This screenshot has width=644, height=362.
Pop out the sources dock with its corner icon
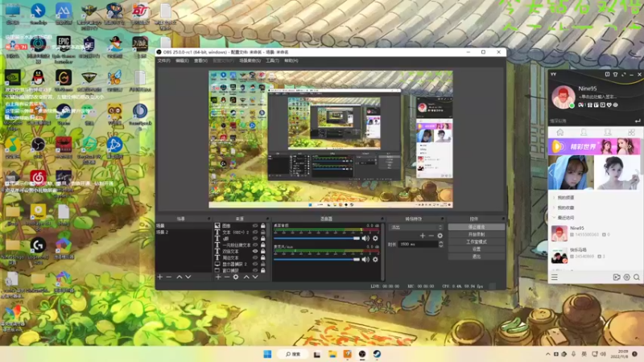point(267,219)
